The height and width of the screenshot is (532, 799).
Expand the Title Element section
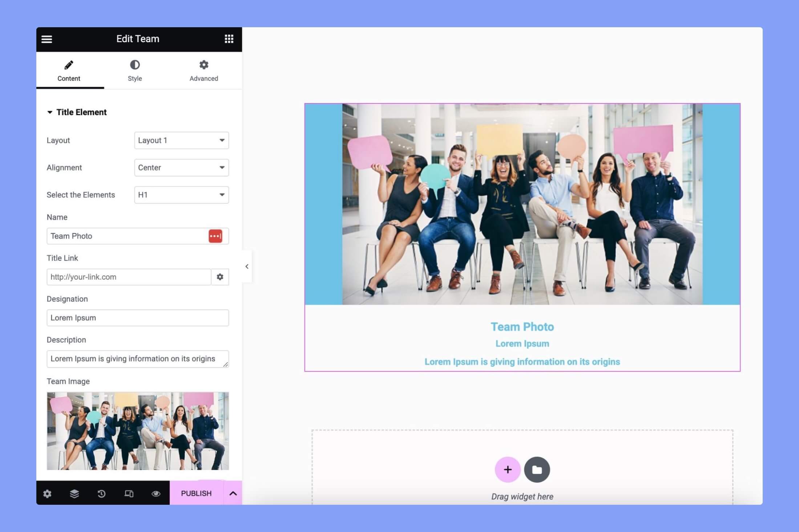point(81,112)
